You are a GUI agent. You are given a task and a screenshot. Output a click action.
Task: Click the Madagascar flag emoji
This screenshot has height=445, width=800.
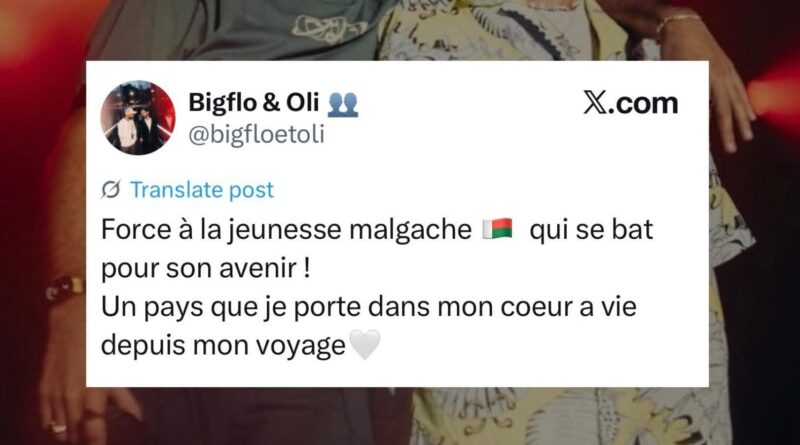tap(497, 229)
